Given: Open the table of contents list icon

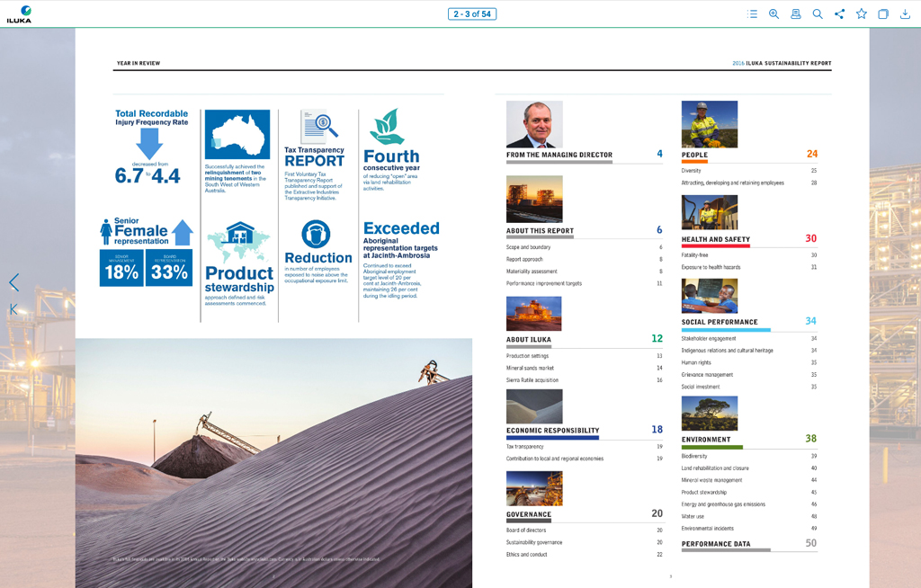Looking at the screenshot, I should point(752,13).
